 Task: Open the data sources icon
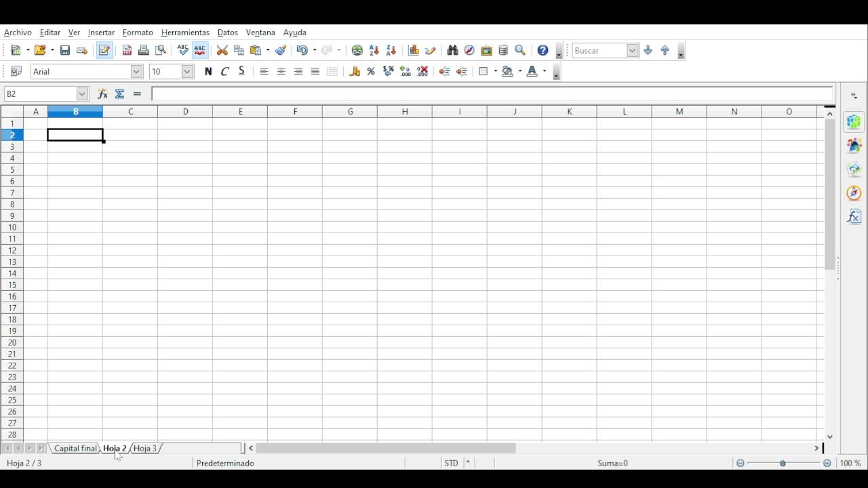(503, 50)
